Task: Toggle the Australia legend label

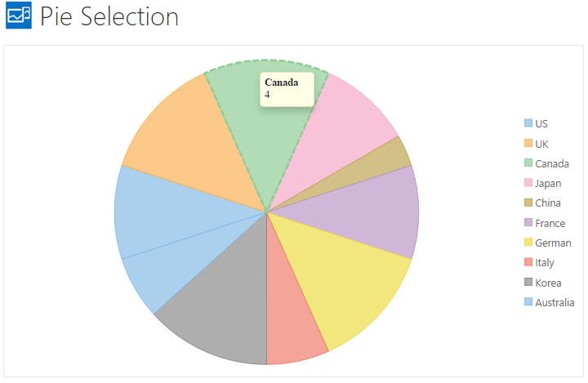Action: pos(555,302)
